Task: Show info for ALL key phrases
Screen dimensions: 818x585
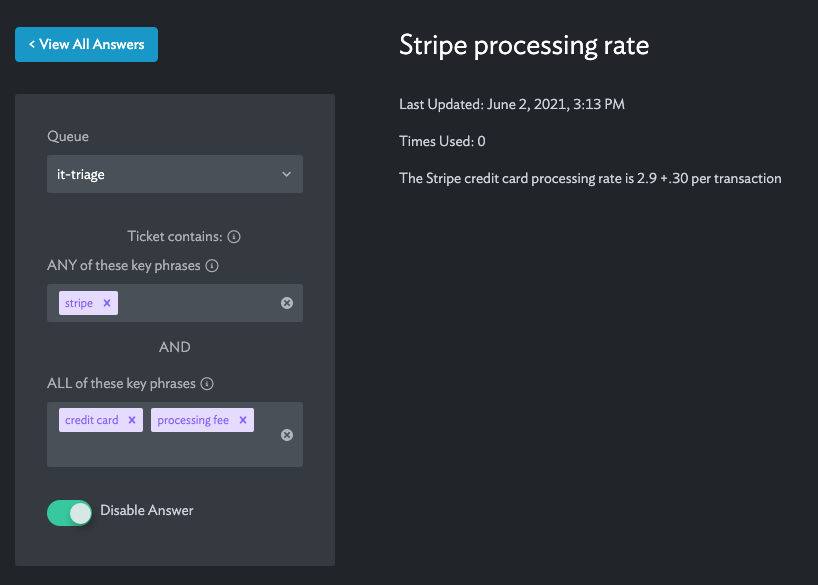Action: [x=207, y=384]
